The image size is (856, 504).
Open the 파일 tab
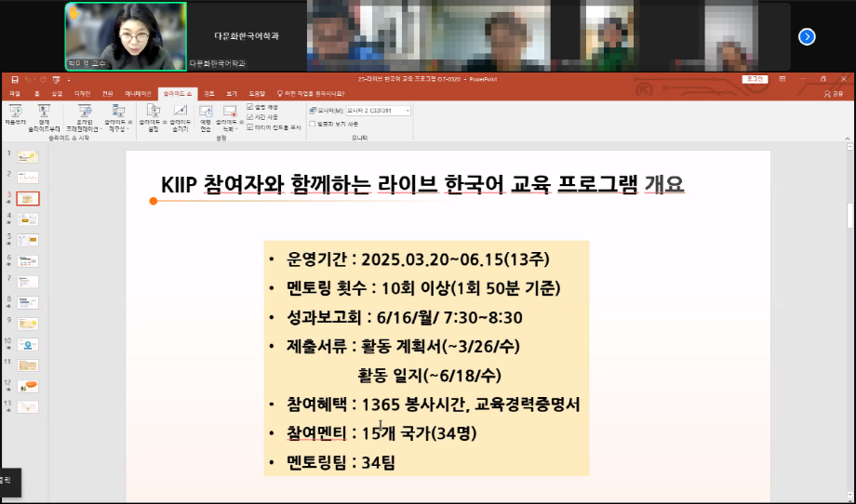(x=15, y=94)
